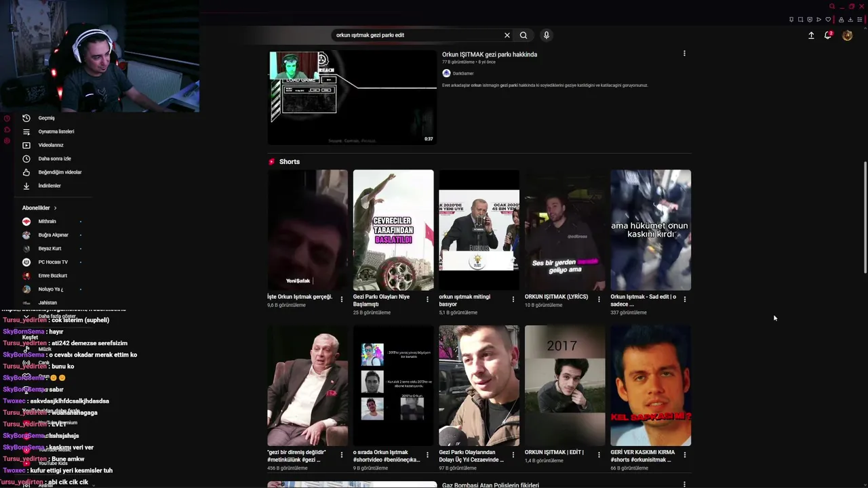Open the Jahistan channel subscription

(x=47, y=303)
